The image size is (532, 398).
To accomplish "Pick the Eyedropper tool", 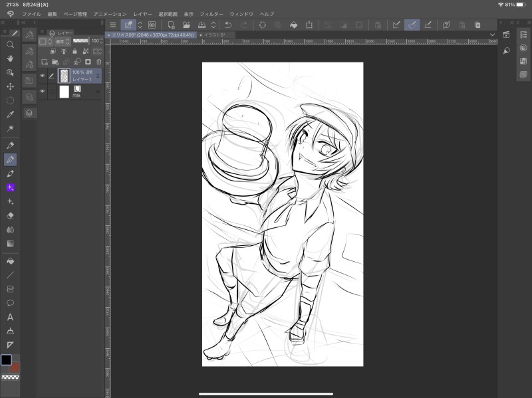I will coord(10,114).
